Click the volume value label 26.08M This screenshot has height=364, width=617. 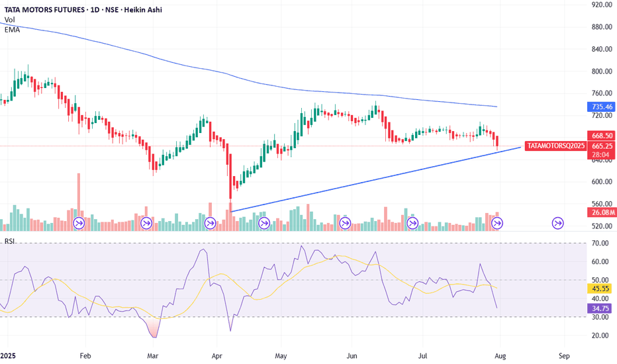pos(602,212)
